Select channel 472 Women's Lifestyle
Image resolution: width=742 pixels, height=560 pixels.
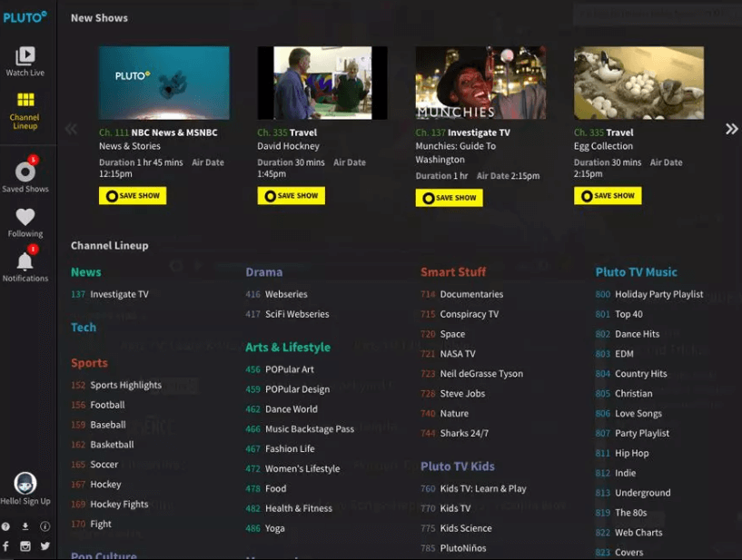click(293, 468)
